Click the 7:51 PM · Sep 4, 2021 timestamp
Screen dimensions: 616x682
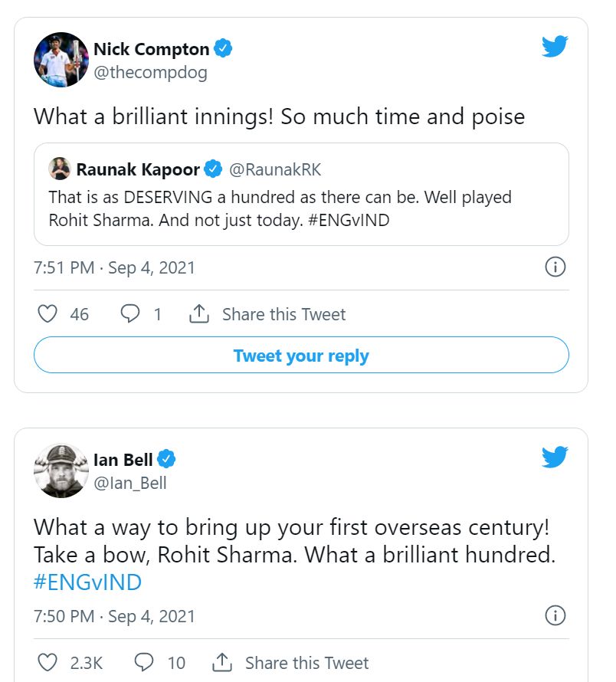[115, 267]
